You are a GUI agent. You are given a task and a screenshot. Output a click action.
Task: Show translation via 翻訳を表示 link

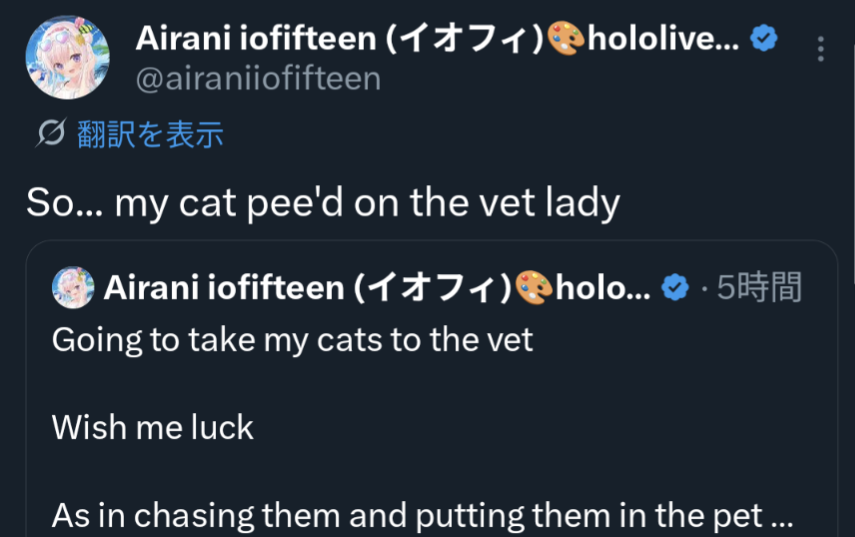point(150,134)
